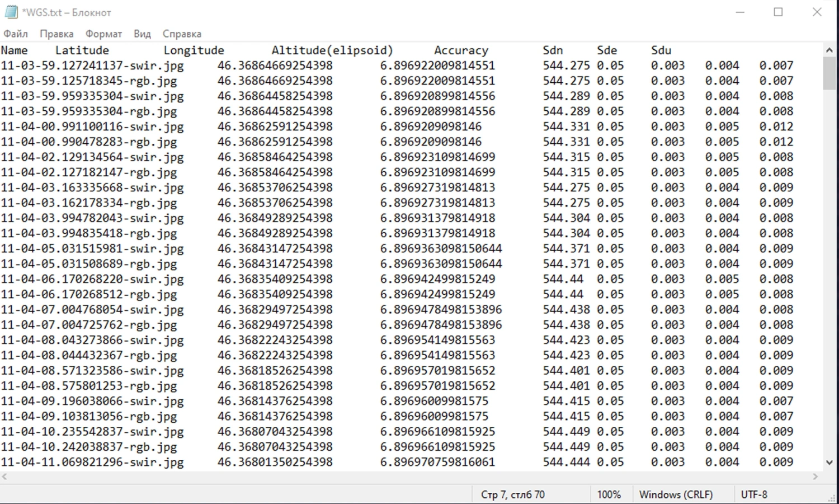Open the Файл menu
Screen dimensions: 839x504
tap(16, 34)
